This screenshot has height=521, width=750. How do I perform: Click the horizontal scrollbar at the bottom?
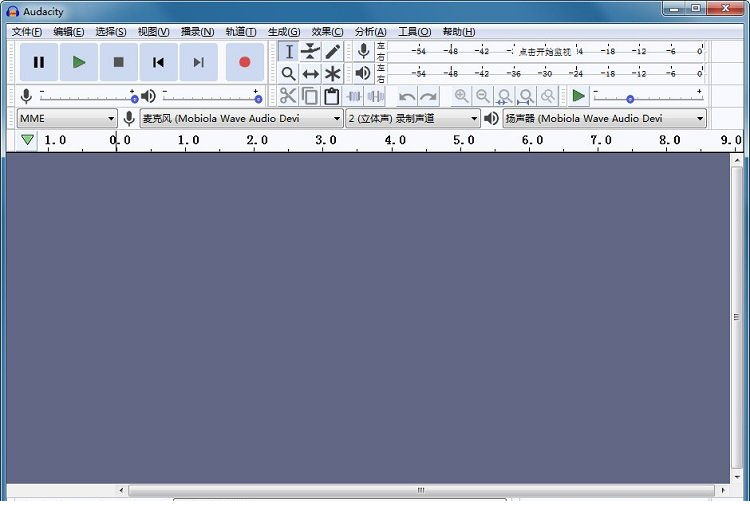pyautogui.click(x=420, y=490)
